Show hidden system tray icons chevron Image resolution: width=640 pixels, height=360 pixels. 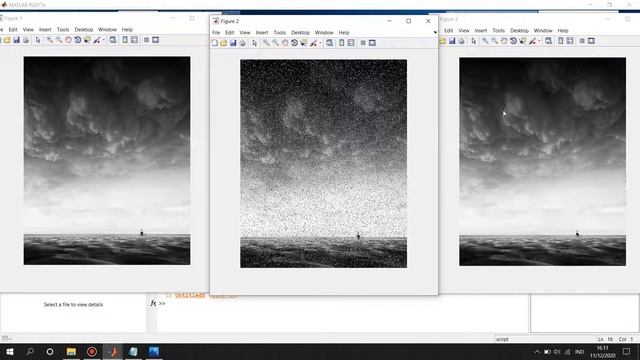[537, 352]
